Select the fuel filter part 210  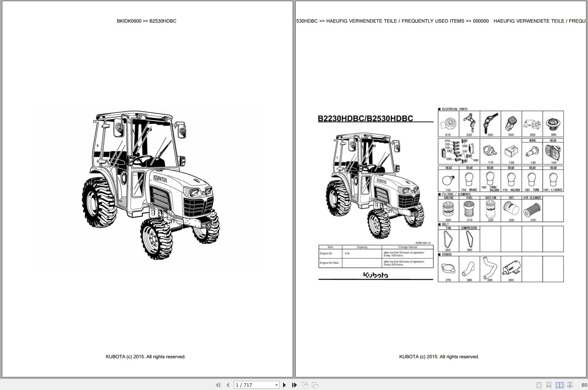pos(469,209)
